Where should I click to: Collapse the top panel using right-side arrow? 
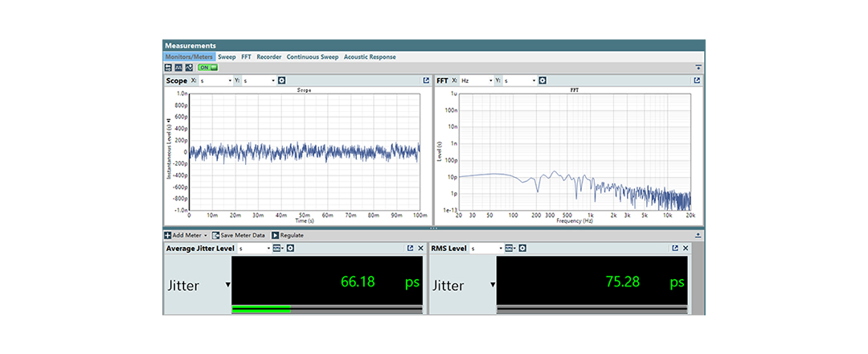point(698,68)
